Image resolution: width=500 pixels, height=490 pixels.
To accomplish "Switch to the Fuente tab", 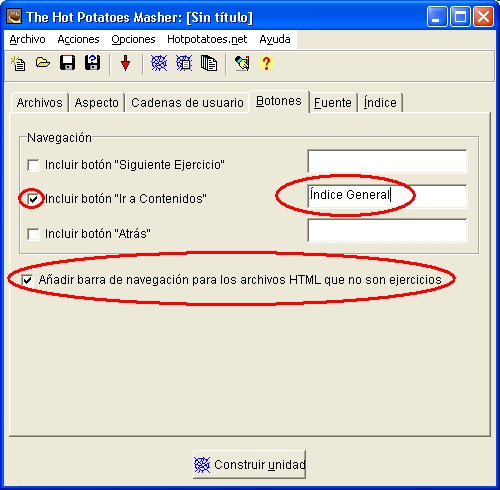I will coord(333,103).
